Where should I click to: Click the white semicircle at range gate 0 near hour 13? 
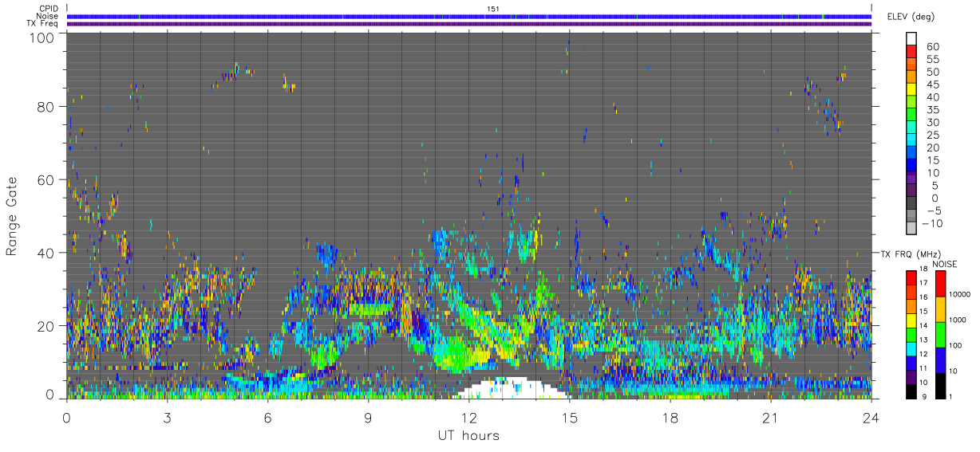[511, 388]
